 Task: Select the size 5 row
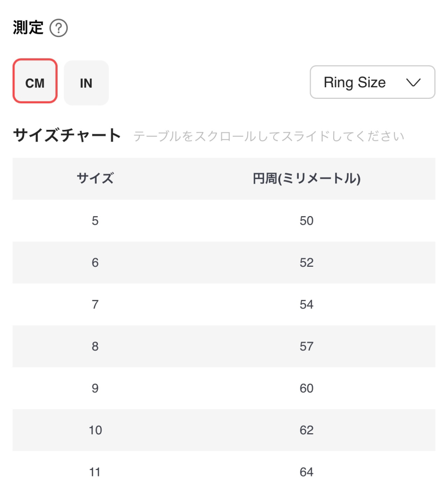224,221
